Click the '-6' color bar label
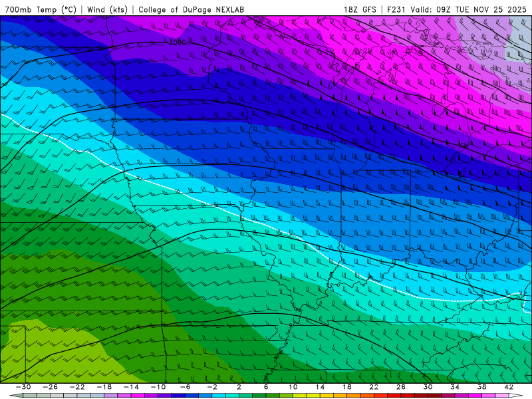Viewport: 532px width, 399px height. pyautogui.click(x=185, y=387)
